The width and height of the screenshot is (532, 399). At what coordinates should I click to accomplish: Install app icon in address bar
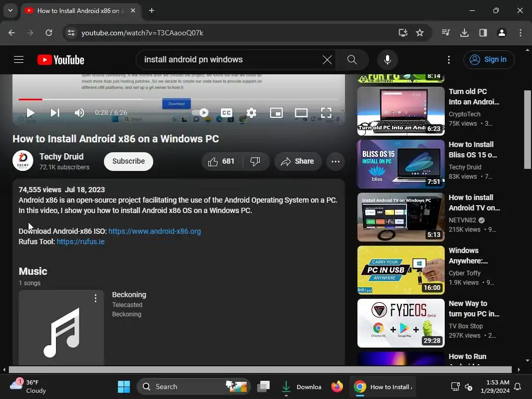pos(403,33)
